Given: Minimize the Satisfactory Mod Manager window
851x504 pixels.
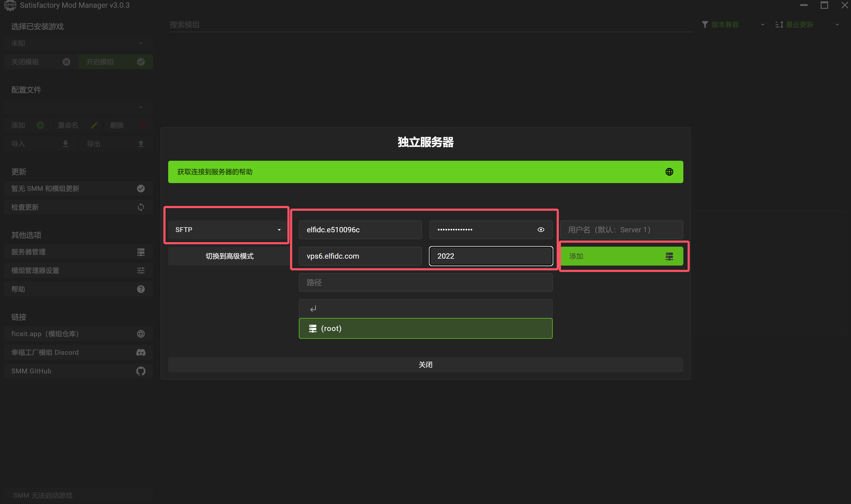Looking at the screenshot, I should click(x=804, y=5).
